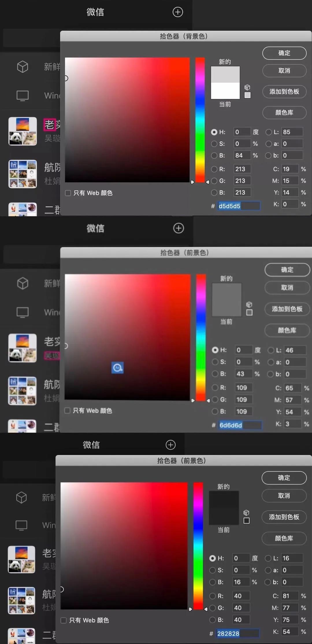The height and width of the screenshot is (644, 312).
Task: Click the hue slider in the 背景色 picker
Action: click(x=200, y=120)
